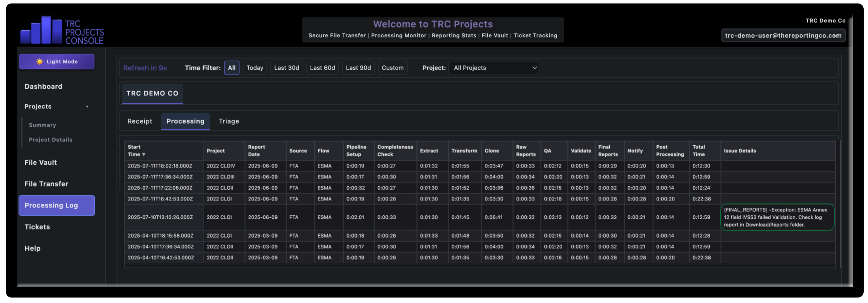This screenshot has height=303, width=868.
Task: Open the Custom time filter
Action: [393, 68]
